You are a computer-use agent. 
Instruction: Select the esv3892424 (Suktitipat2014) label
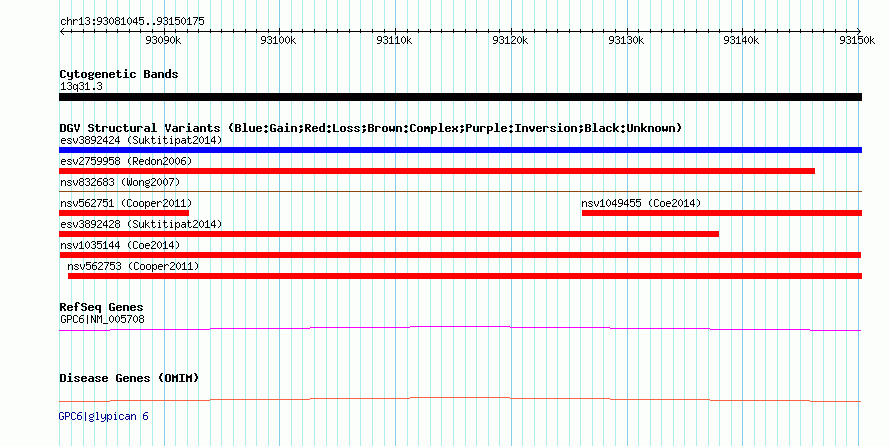click(x=141, y=140)
